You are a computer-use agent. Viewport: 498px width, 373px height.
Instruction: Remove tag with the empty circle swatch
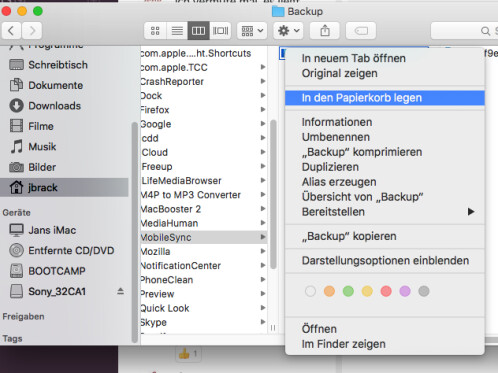[310, 291]
